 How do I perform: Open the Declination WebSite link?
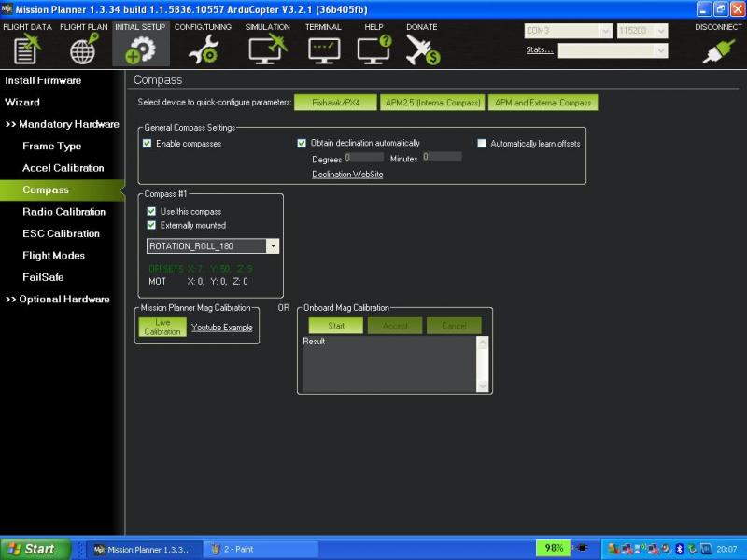(347, 175)
